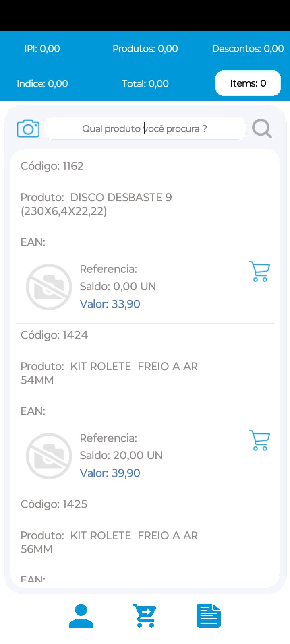Viewport: 290px width, 644px height.
Task: Tap the Valor: 39,90 price
Action: pos(110,473)
